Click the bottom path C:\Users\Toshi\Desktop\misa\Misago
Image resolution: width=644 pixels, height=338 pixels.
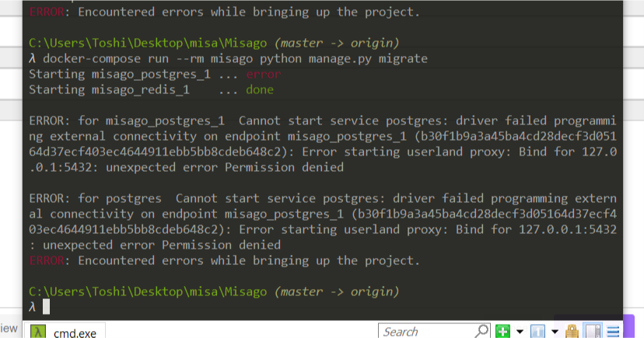pyautogui.click(x=148, y=291)
